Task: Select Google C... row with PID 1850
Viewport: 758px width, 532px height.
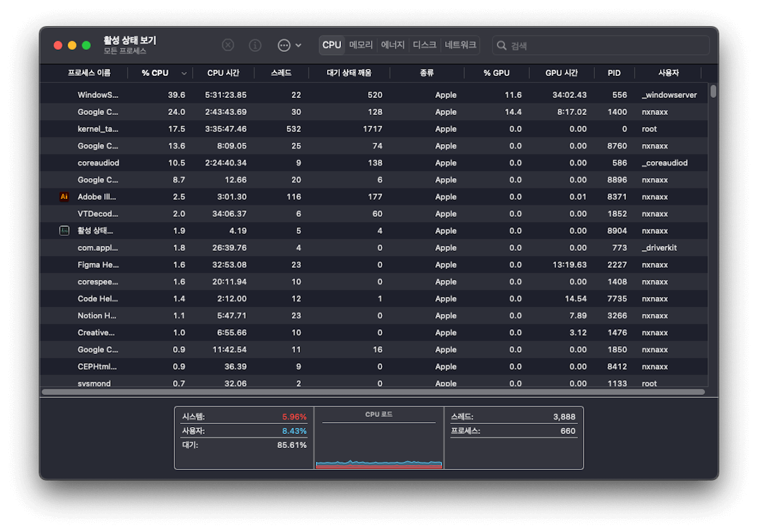Action: 374,349
